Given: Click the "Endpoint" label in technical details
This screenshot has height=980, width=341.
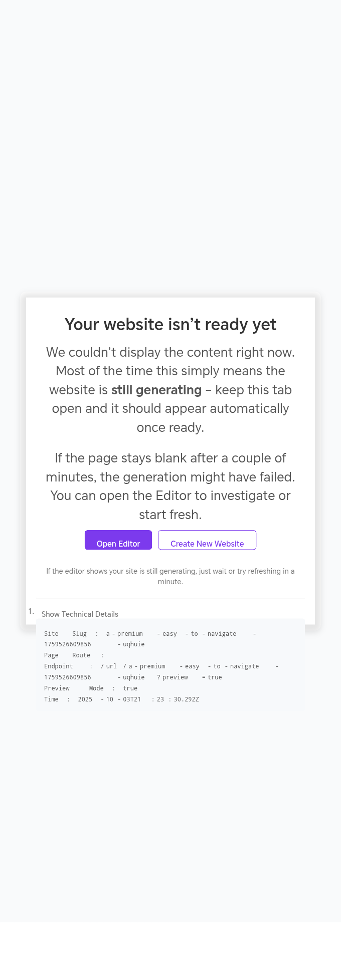Looking at the screenshot, I should (59, 666).
